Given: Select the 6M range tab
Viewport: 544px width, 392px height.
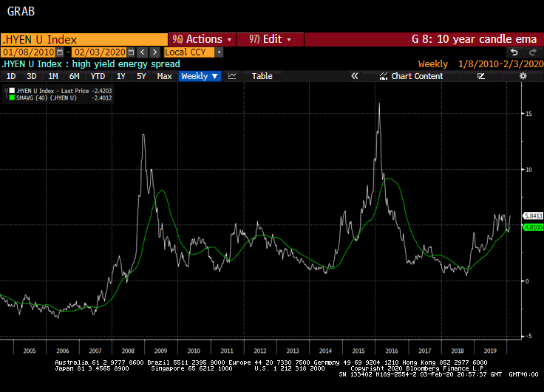Looking at the screenshot, I should coord(74,76).
